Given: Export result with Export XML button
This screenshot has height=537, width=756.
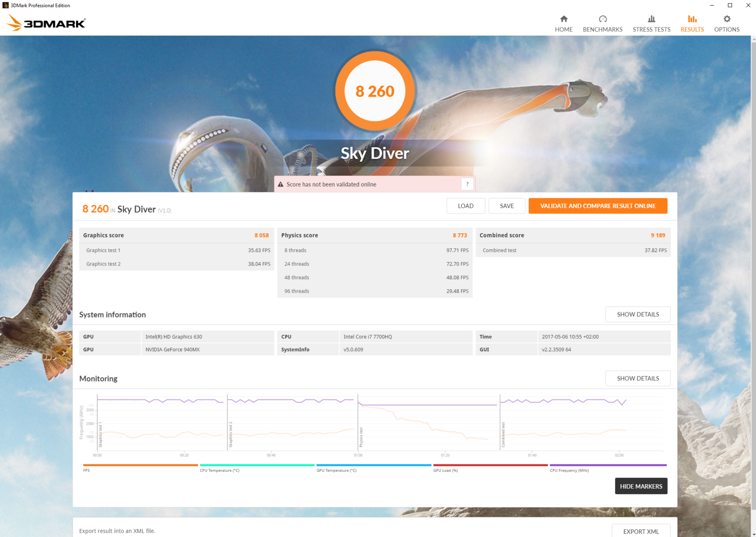Looking at the screenshot, I should click(641, 531).
